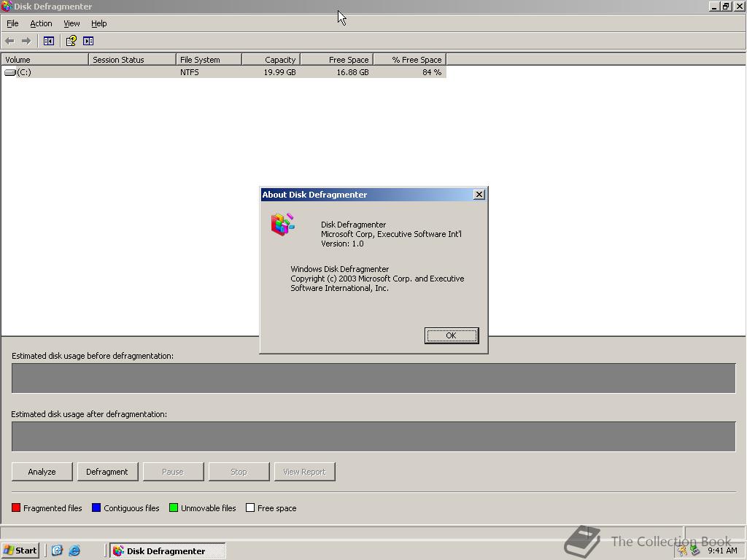Click the 84 % free space value
Image resolution: width=747 pixels, height=560 pixels.
pyautogui.click(x=432, y=72)
